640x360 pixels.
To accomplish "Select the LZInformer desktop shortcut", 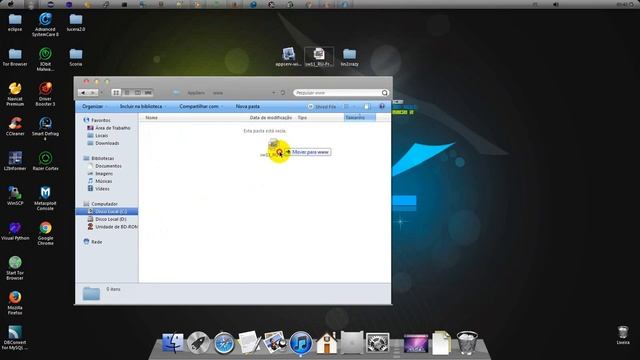I will [x=15, y=161].
